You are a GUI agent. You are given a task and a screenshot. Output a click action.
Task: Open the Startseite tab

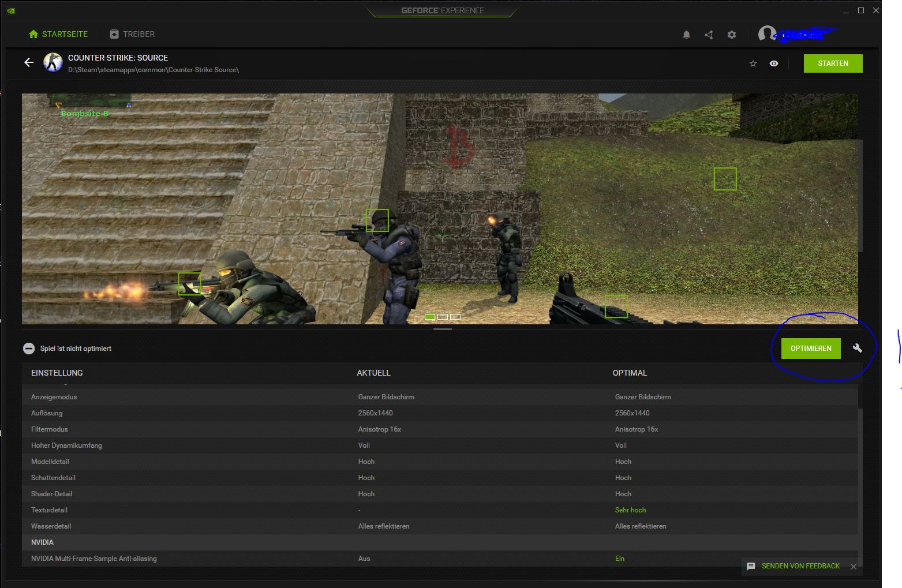[58, 34]
